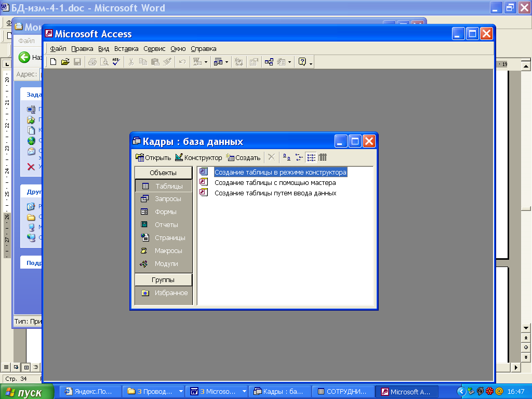Image resolution: width=532 pixels, height=399 pixels.
Task: Click Word select browse object button
Action: tap(526, 348)
